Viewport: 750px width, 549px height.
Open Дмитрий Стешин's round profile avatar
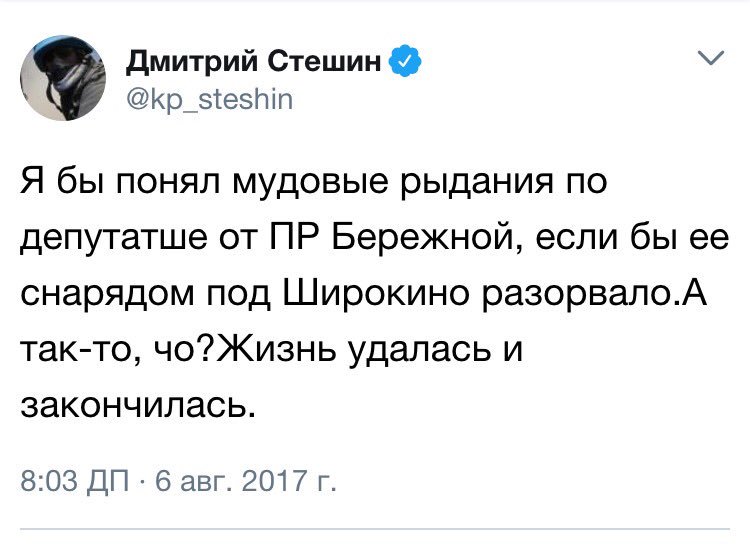63,78
